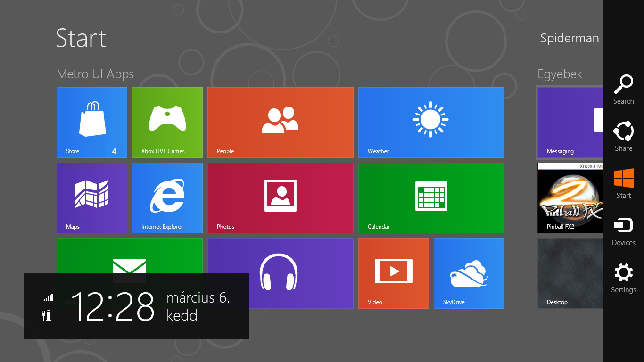The image size is (644, 362).
Task: Click the Start screen title text
Action: (81, 38)
